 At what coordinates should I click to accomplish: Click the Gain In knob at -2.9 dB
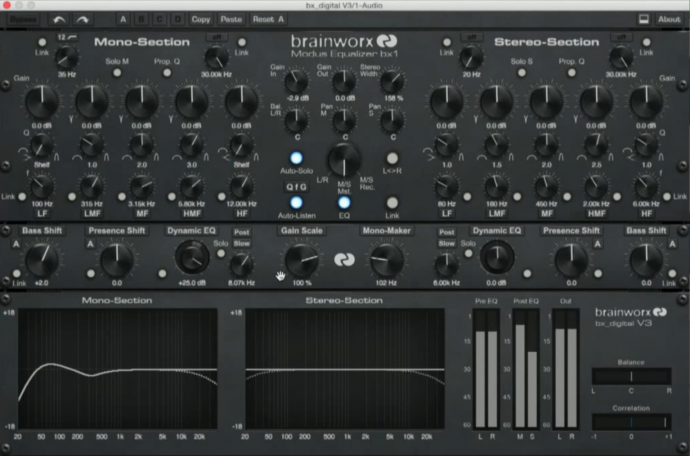point(296,81)
